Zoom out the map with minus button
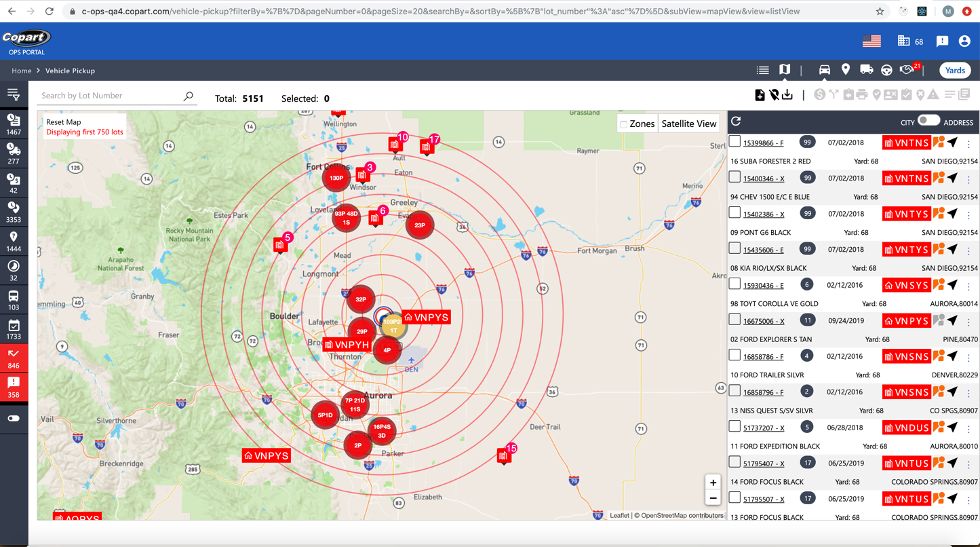The height and width of the screenshot is (547, 980). pyautogui.click(x=713, y=499)
